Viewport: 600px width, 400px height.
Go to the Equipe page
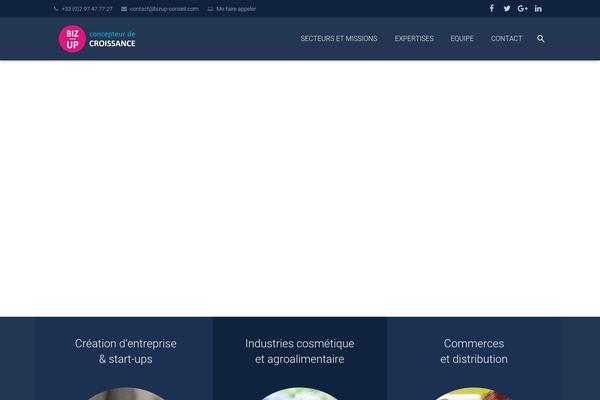462,39
